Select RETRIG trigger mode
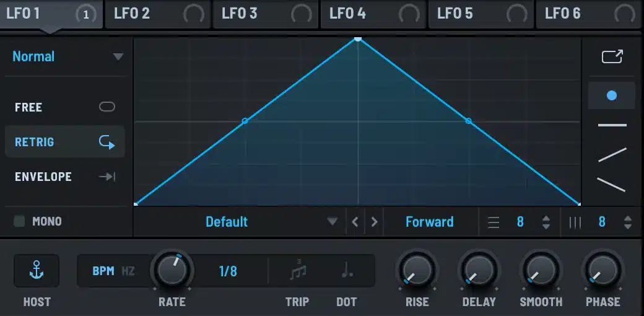The width and height of the screenshot is (644, 316). pos(65,142)
